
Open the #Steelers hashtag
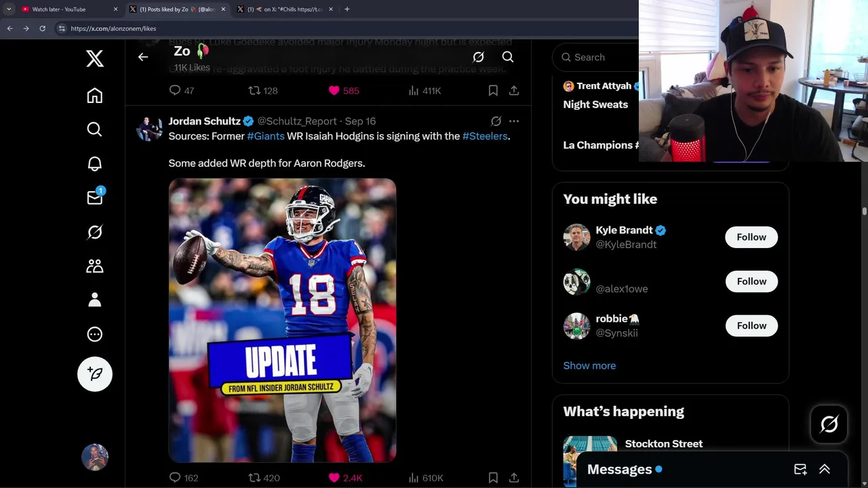485,136
